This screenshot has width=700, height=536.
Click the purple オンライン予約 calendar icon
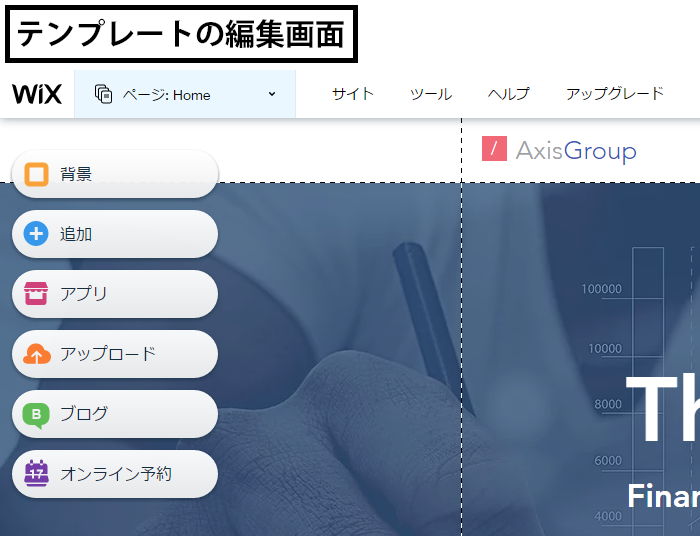pyautogui.click(x=36, y=473)
